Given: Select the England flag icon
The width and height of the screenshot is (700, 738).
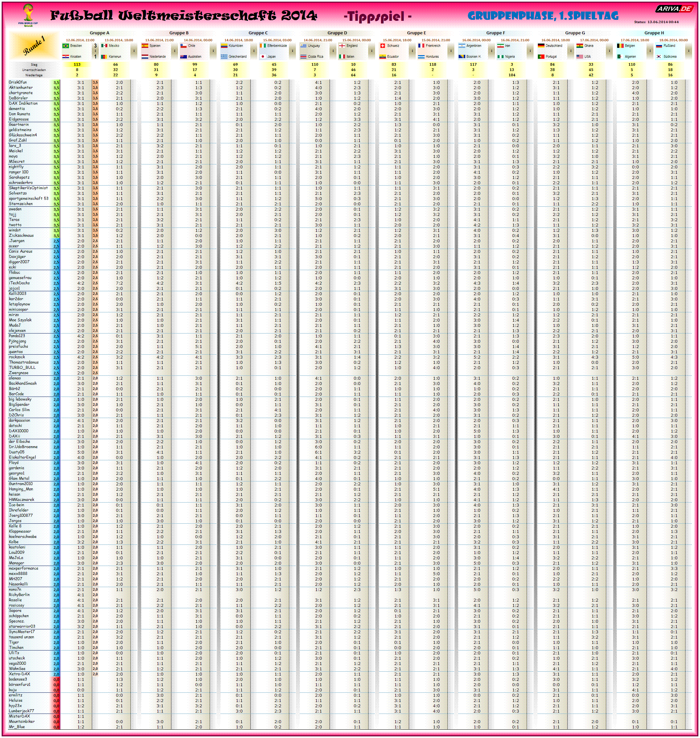Looking at the screenshot, I should coord(342,46).
